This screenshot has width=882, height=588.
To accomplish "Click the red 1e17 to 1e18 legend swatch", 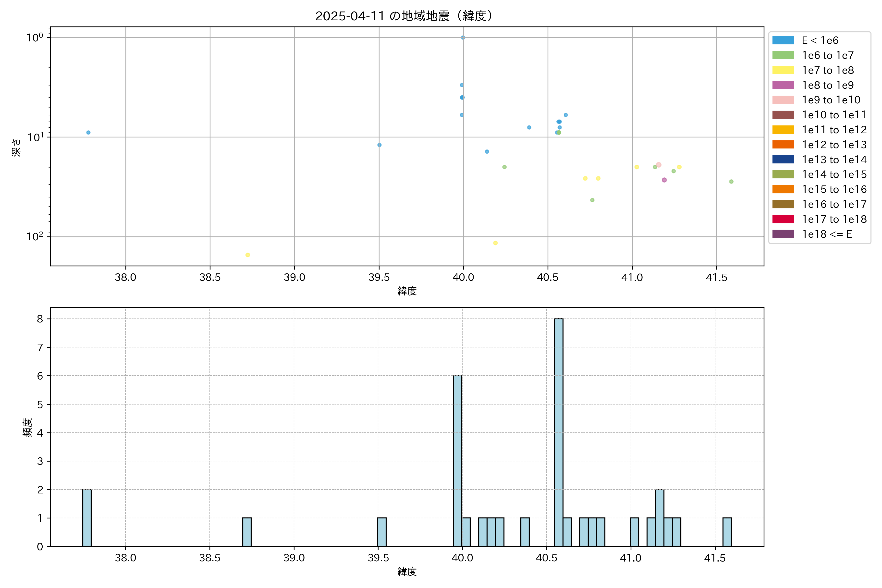I will point(783,219).
